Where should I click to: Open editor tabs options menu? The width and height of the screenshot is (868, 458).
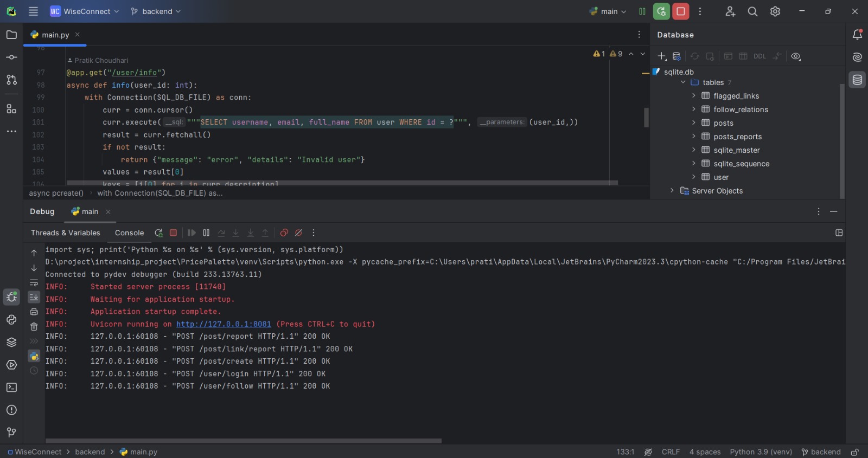click(x=639, y=35)
